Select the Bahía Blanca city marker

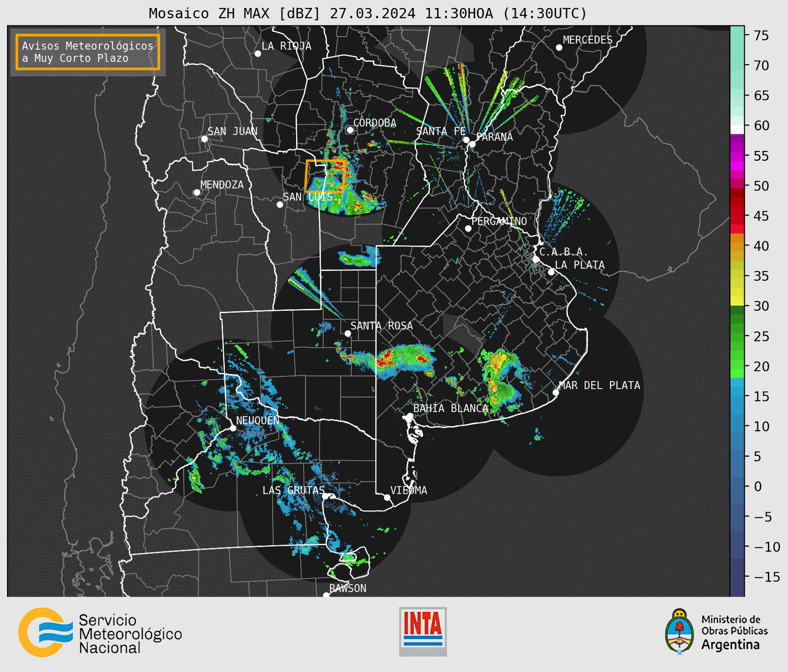click(410, 416)
